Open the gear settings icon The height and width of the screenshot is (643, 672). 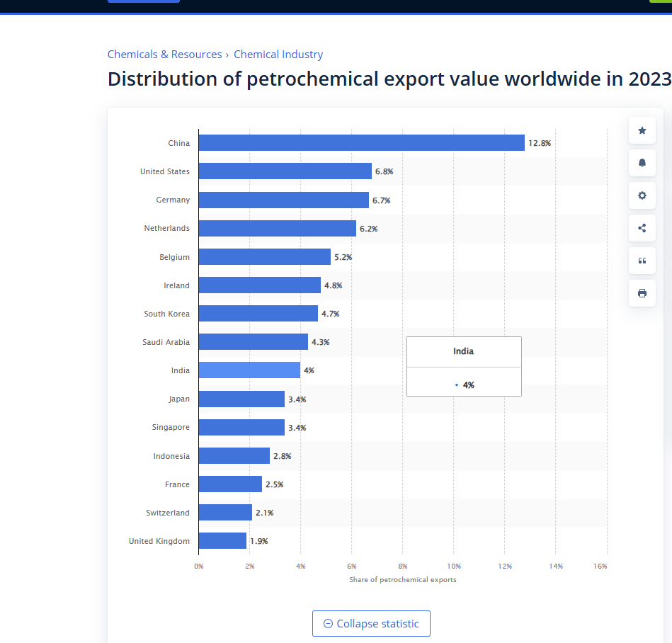click(642, 195)
